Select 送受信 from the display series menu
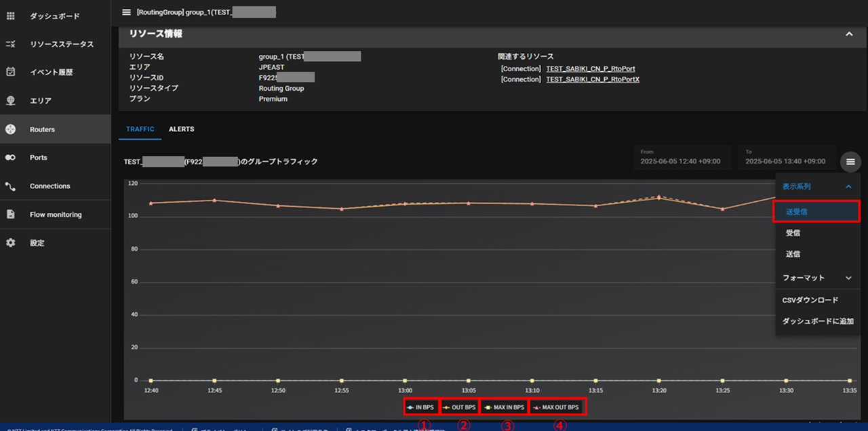The image size is (868, 431). point(816,211)
